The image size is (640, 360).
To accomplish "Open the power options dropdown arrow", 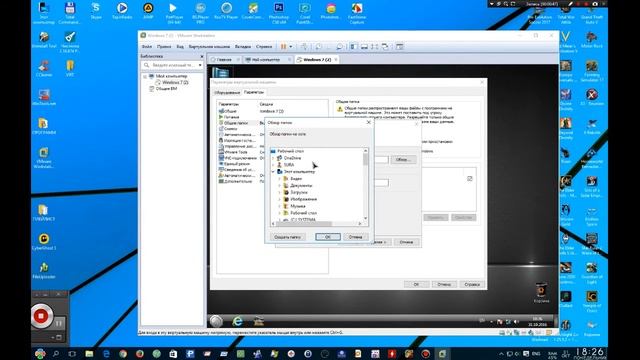I will (x=291, y=47).
